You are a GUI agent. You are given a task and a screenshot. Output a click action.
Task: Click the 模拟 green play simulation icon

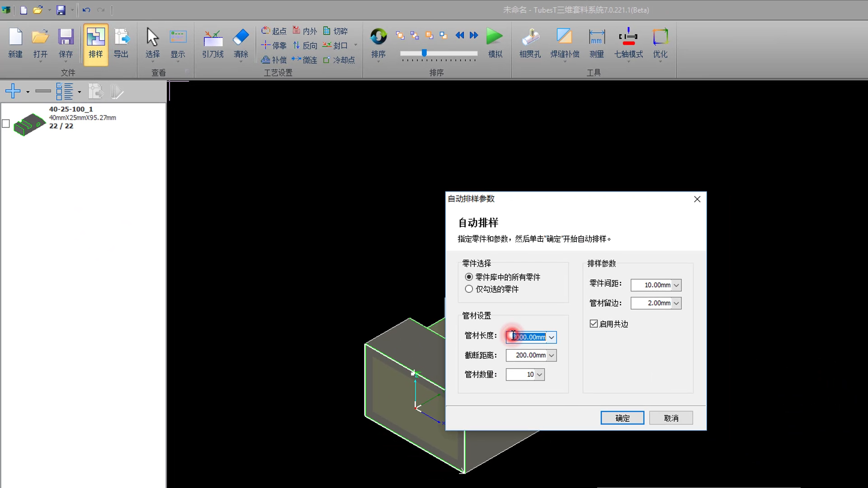point(495,37)
